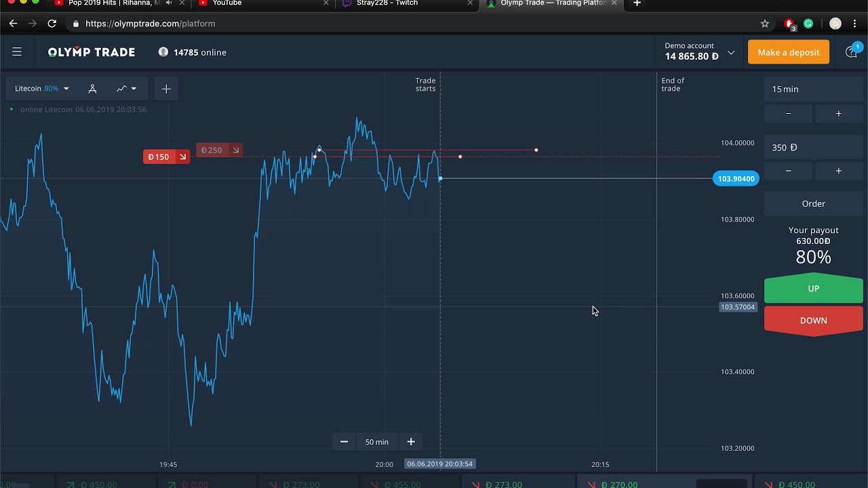This screenshot has height=488, width=868.
Task: Place a DOWN trade
Action: (x=813, y=321)
